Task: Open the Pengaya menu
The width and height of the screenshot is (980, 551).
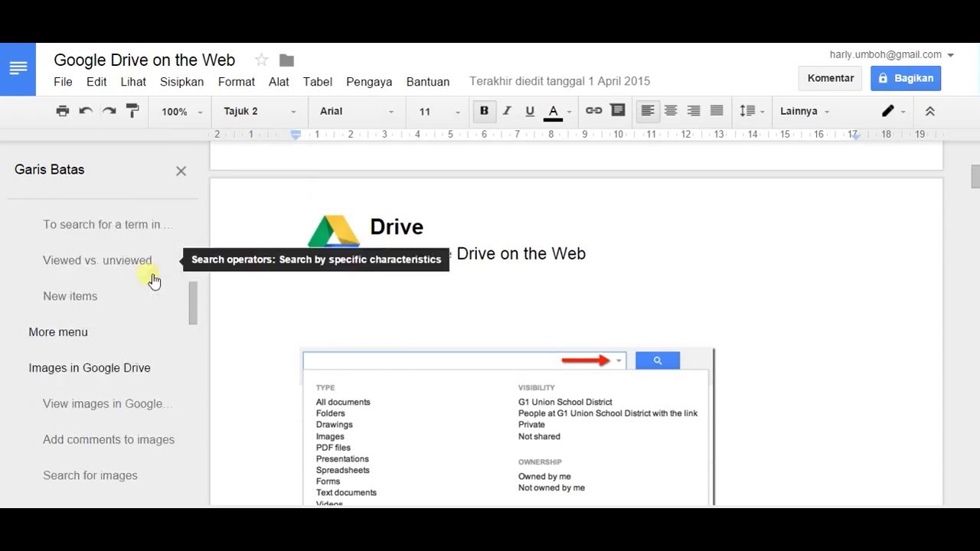Action: pos(369,82)
